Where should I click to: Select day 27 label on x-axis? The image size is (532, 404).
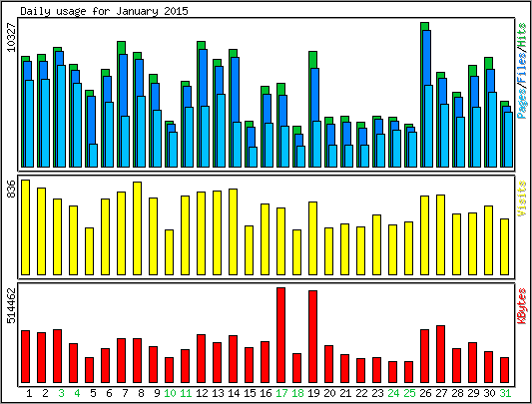click(441, 393)
